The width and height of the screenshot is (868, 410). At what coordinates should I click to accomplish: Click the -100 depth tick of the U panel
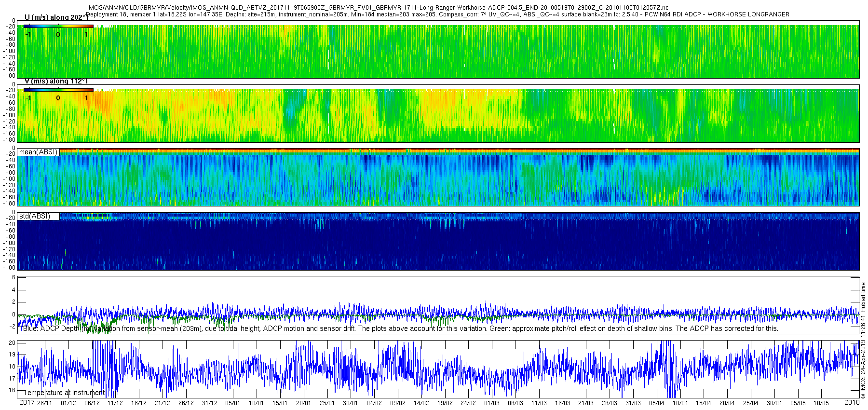pos(10,51)
